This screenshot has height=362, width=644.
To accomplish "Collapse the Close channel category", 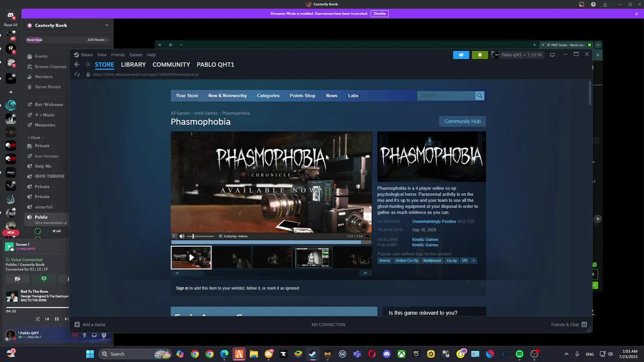I will (x=36, y=137).
